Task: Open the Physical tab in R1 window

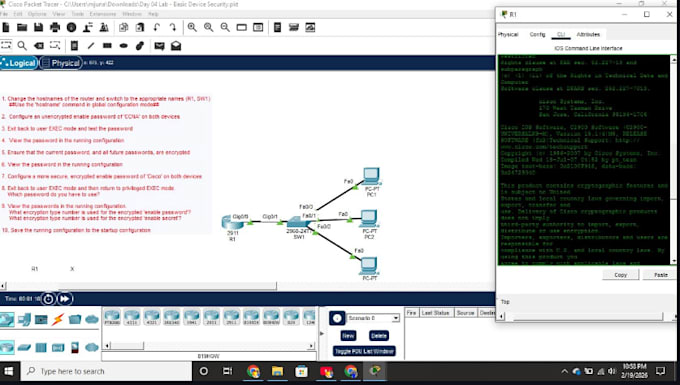Action: click(508, 34)
